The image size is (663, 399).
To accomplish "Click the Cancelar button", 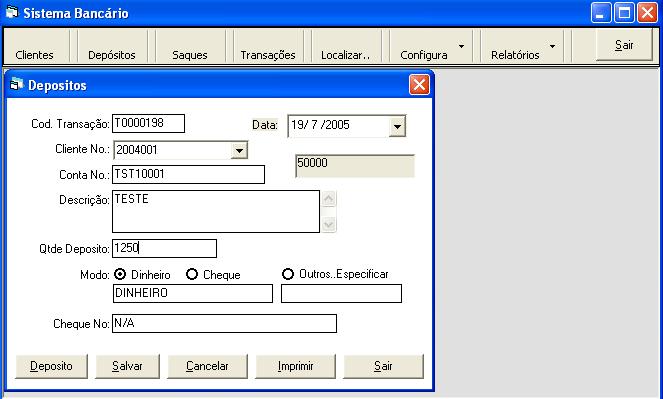I will click(x=207, y=366).
